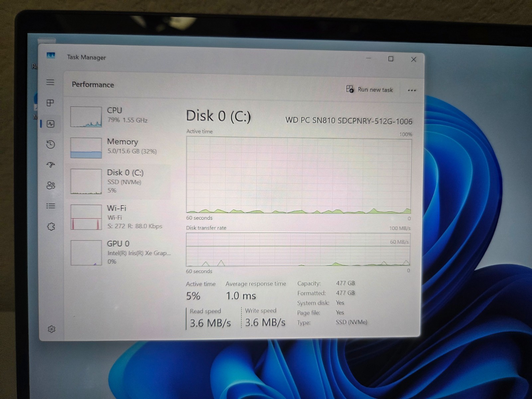Minimize the Task Manager window
532x399 pixels.
click(368, 58)
